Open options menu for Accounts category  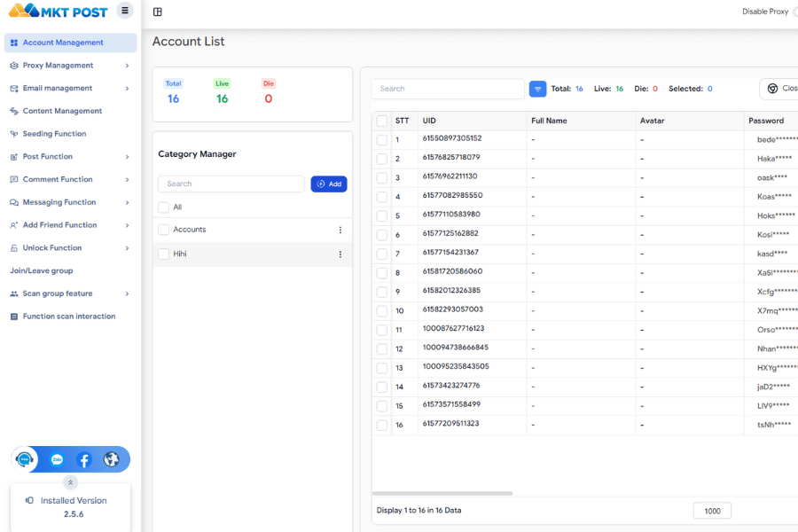tap(340, 231)
